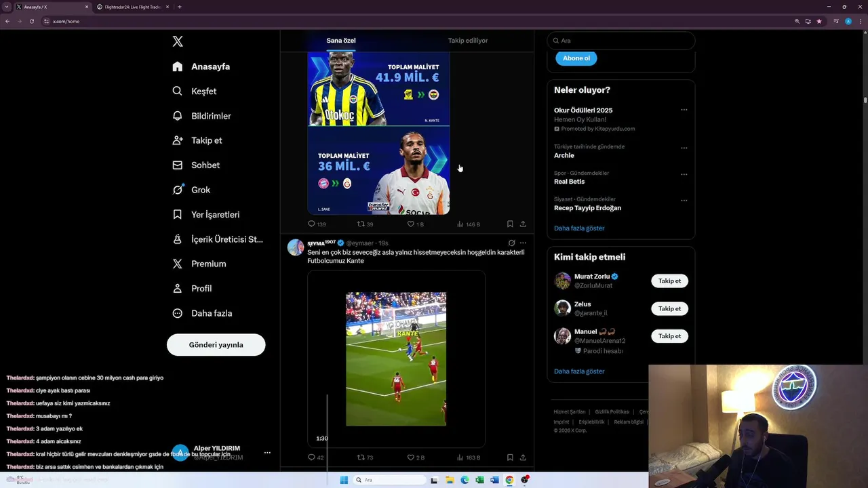Share the transfer cost post
The height and width of the screenshot is (488, 868).
(523, 224)
